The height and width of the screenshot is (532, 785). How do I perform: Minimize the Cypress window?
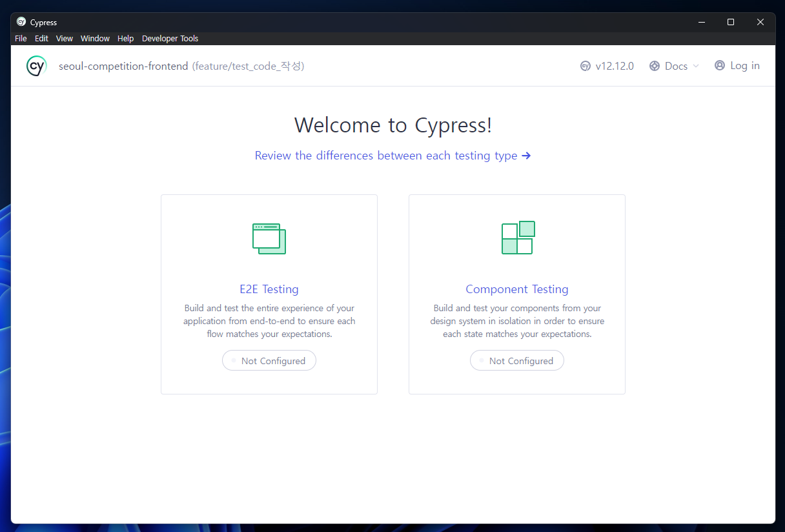click(x=701, y=22)
